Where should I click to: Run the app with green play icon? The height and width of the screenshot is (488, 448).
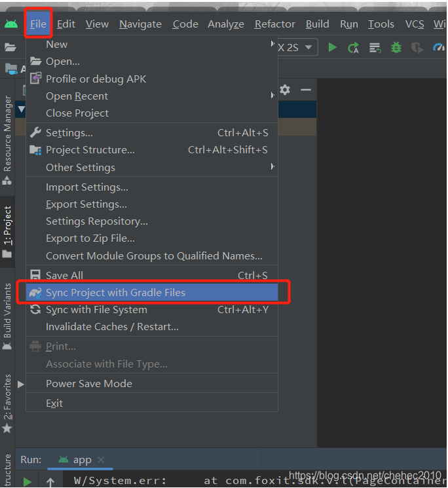tap(332, 48)
